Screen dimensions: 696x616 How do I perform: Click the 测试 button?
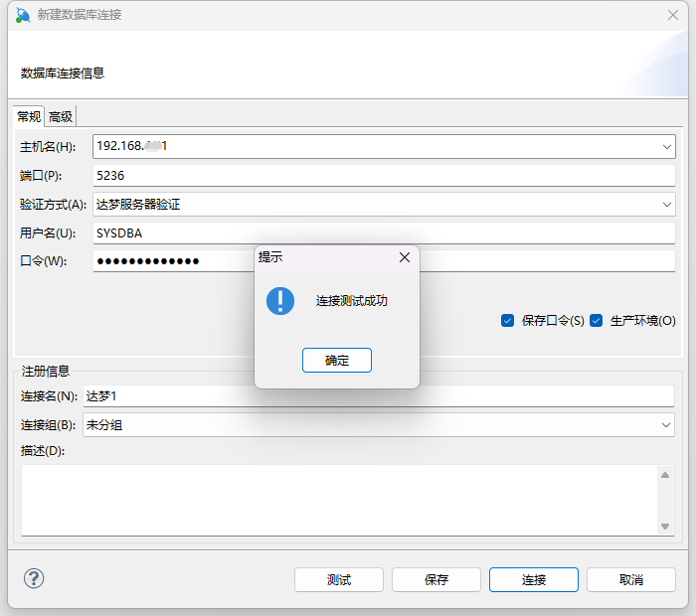coord(339,579)
